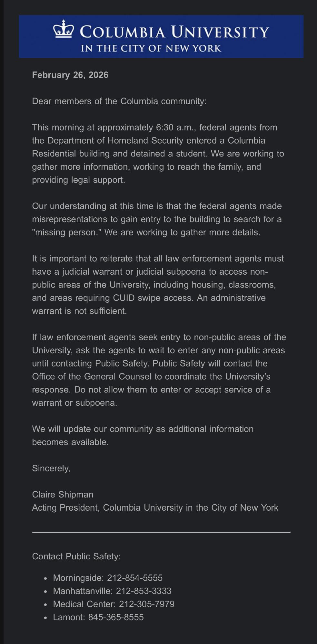Click the Columbia crown logo icon
Screen dimensions: 317x644
pyautogui.click(x=64, y=30)
